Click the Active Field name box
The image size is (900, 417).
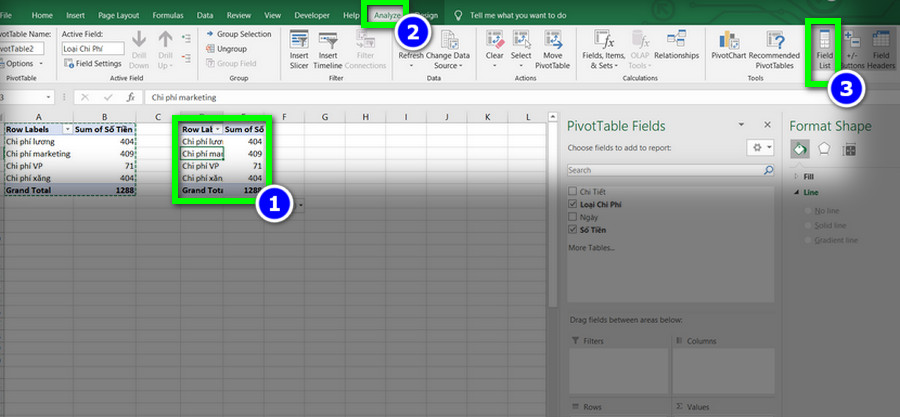93,49
